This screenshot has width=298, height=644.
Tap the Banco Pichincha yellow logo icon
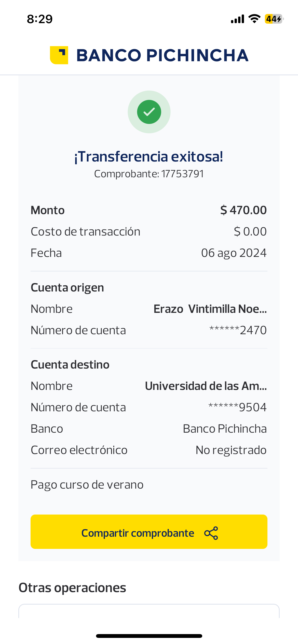click(x=59, y=55)
